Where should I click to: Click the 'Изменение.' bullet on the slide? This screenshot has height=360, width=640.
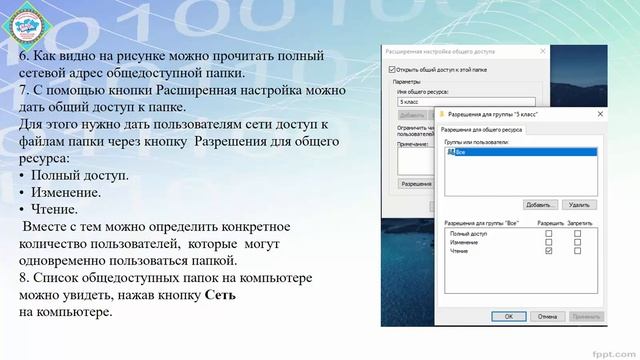tap(66, 192)
